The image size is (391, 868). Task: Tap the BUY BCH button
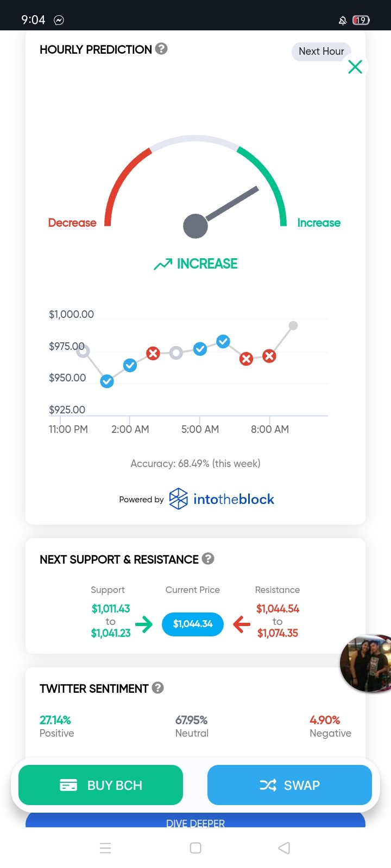pos(100,785)
